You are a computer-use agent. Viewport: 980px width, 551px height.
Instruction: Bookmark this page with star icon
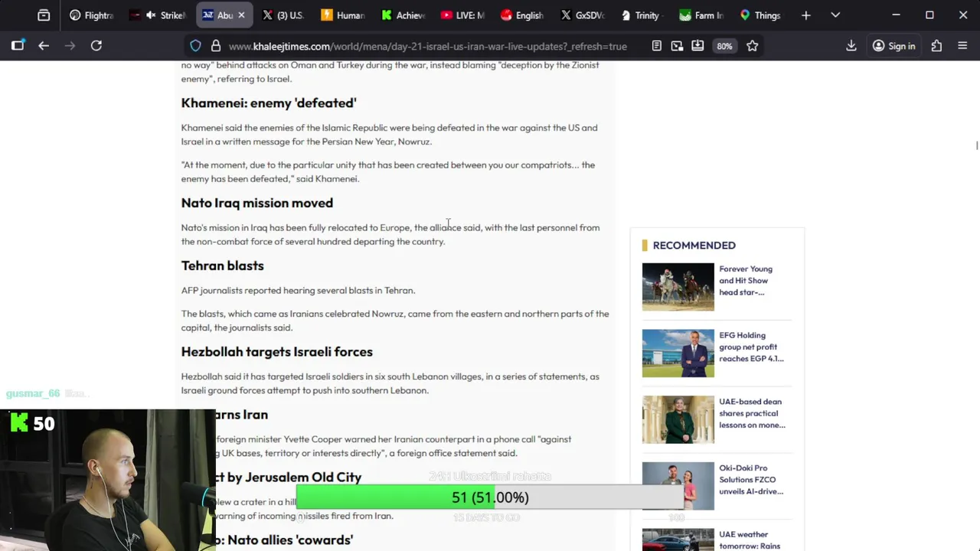coord(753,46)
